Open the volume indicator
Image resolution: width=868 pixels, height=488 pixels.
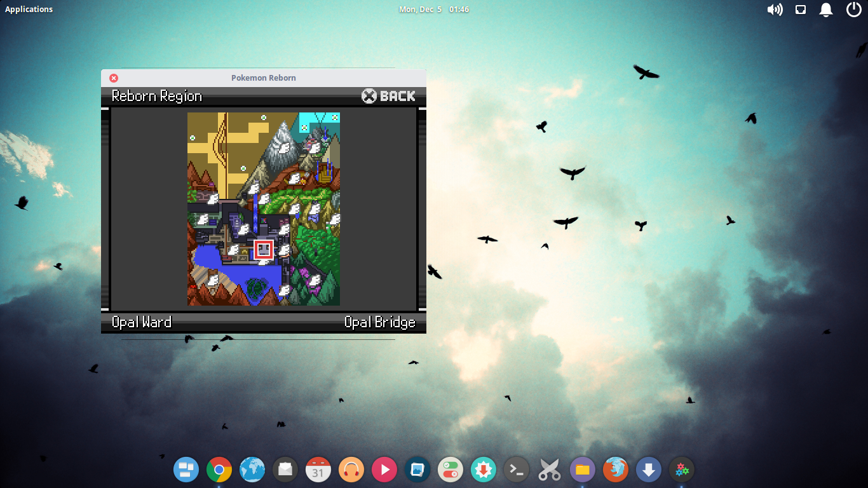775,10
